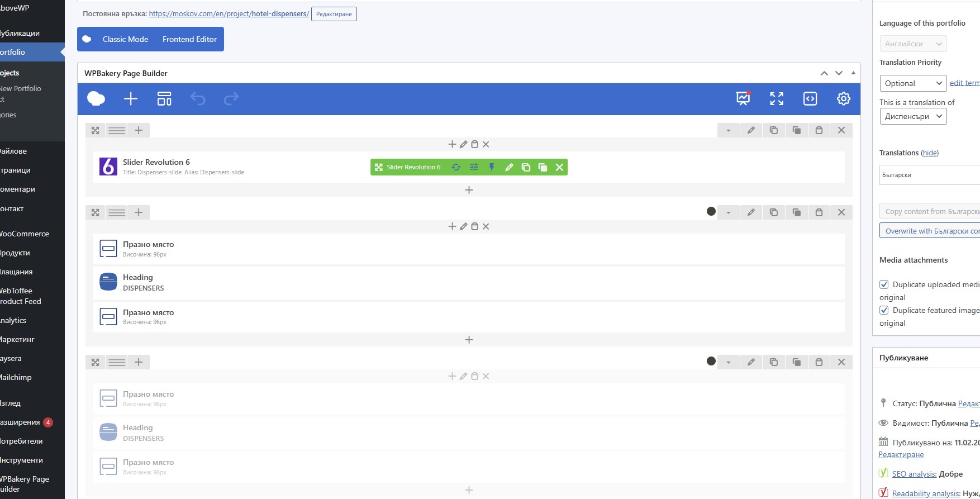Viewport: 980px width, 499px height.
Task: Delete the second row with heading
Action: (x=841, y=212)
